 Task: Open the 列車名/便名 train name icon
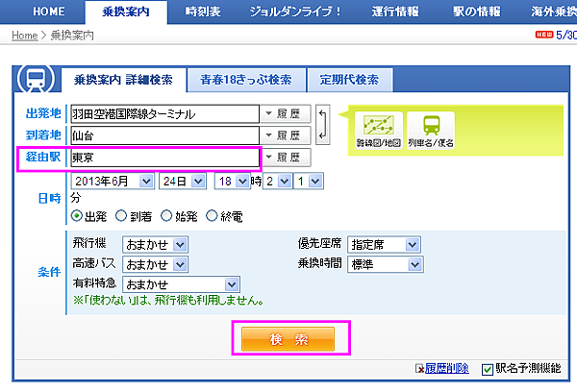(x=431, y=131)
